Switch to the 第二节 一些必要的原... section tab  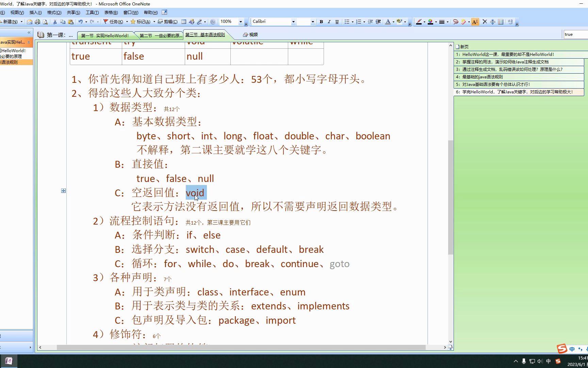(161, 35)
